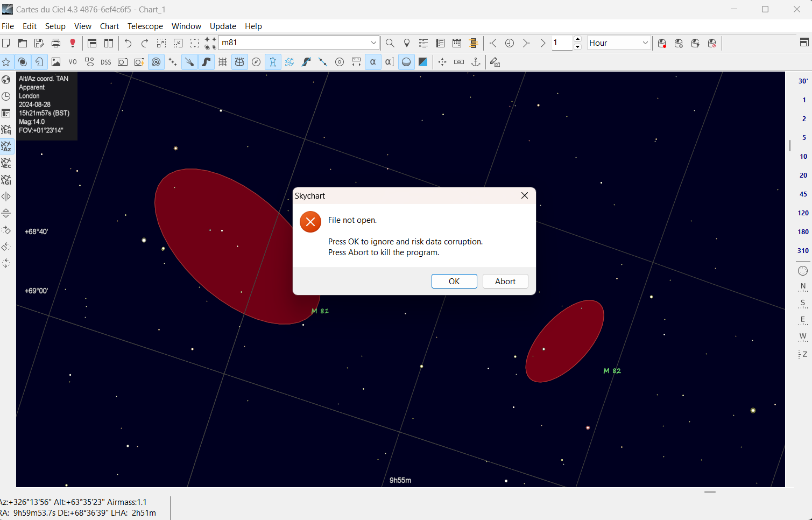Toggle the sky background colour icon
Image resolution: width=812 pixels, height=520 pixels.
tap(423, 62)
